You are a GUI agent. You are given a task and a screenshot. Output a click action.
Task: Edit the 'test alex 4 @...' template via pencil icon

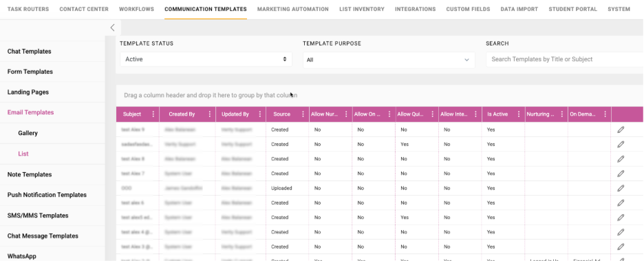coord(621,232)
